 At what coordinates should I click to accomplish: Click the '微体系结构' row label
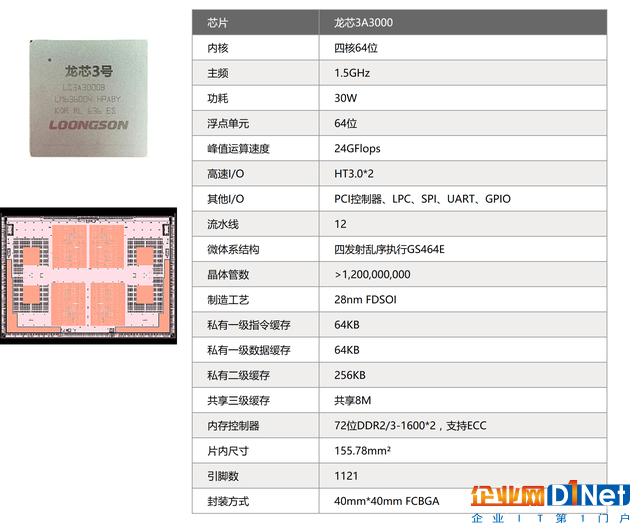click(x=233, y=249)
